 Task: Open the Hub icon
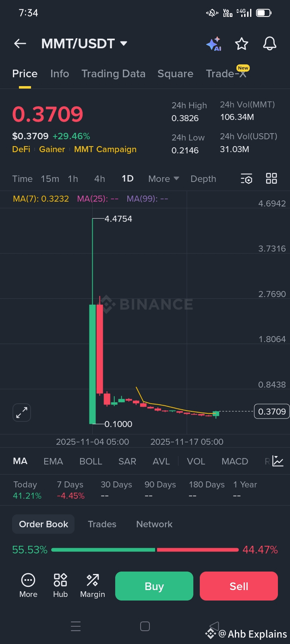pyautogui.click(x=60, y=586)
